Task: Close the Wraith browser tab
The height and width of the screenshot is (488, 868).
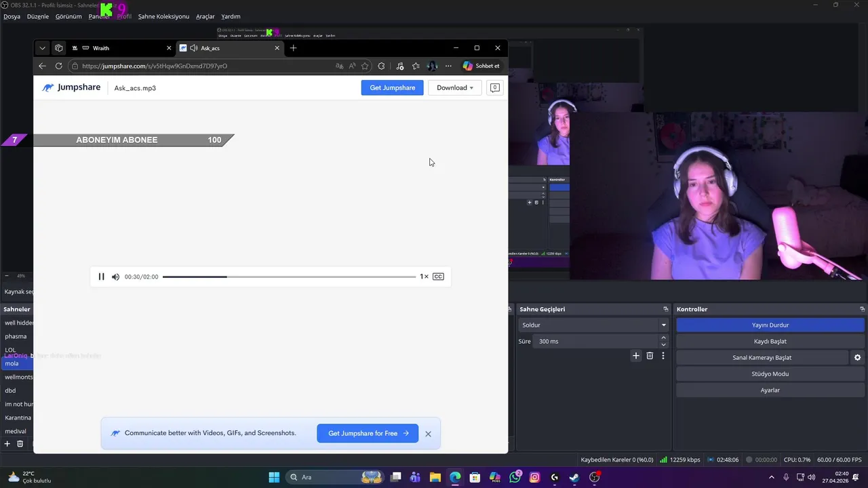Action: coord(169,48)
